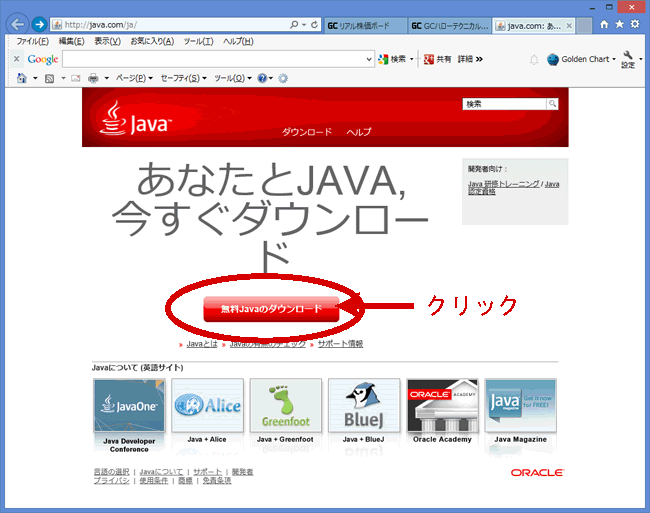Click the address bar search magnifier icon
Screen dimensions: 650x513
pos(294,24)
